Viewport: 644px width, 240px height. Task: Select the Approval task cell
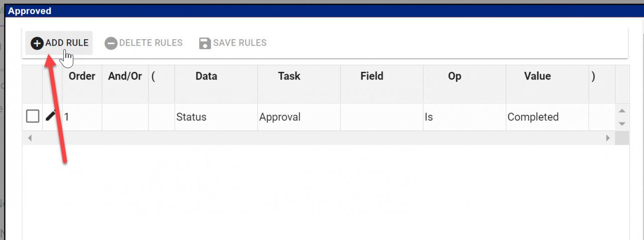pos(299,117)
